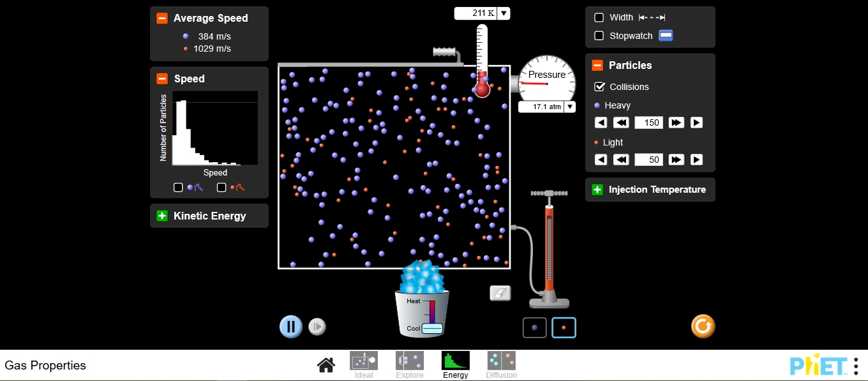Decrease light particles by a large step
The width and height of the screenshot is (868, 381).
coord(621,160)
